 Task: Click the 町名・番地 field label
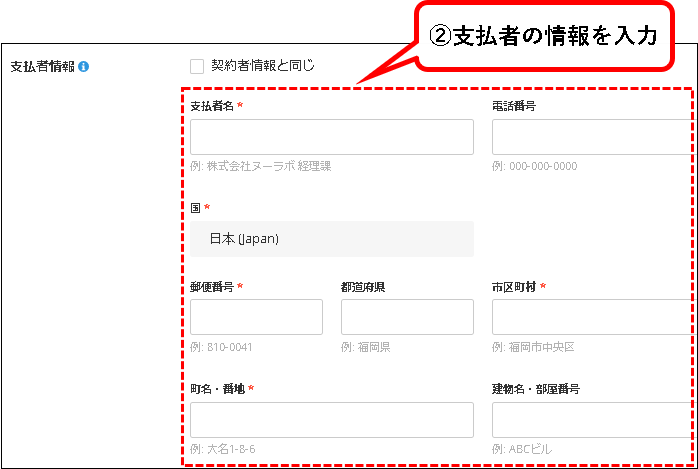[x=218, y=389]
